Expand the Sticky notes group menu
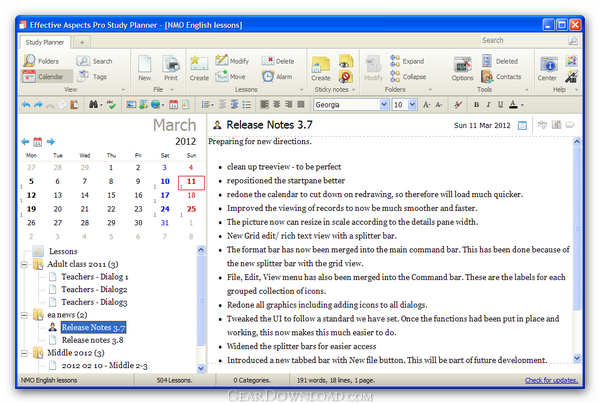The image size is (600, 404). pos(354,90)
